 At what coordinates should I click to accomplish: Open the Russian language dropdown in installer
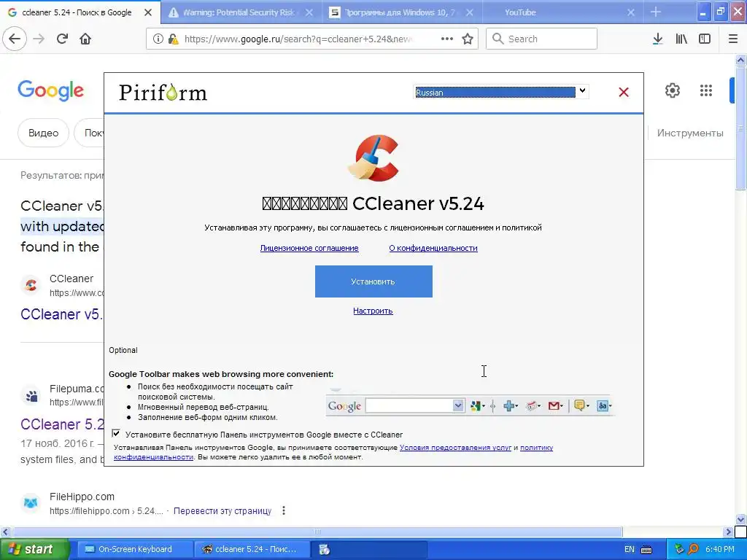point(500,92)
